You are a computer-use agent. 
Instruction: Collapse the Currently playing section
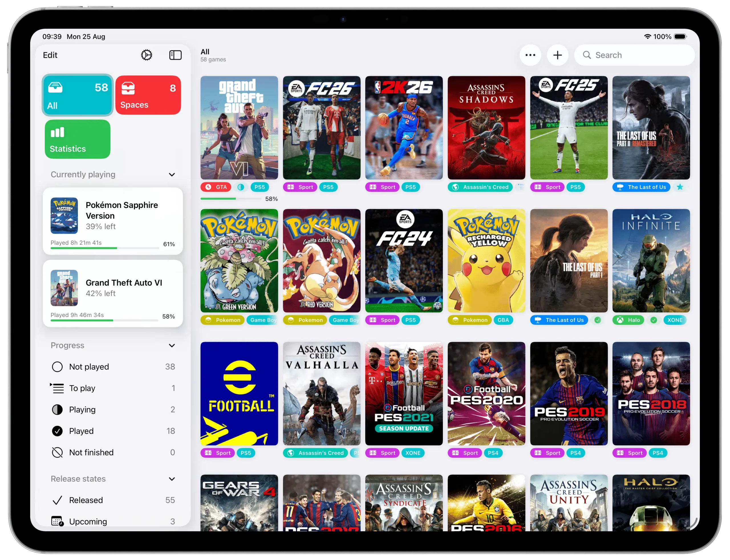tap(172, 175)
